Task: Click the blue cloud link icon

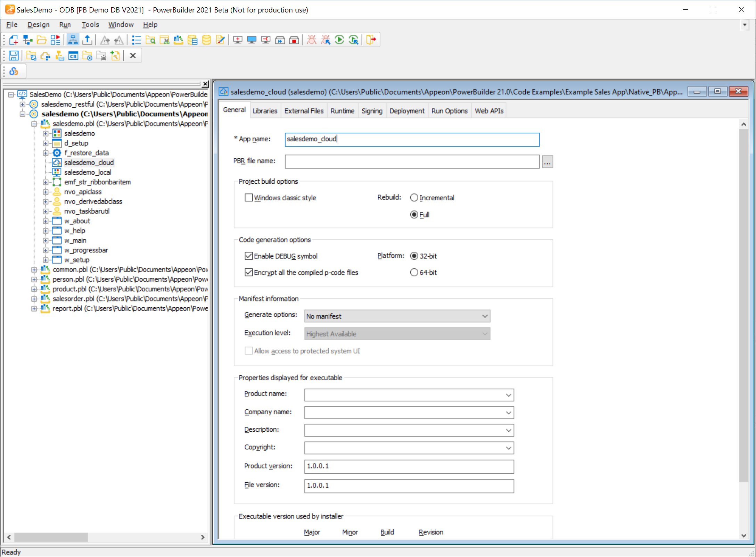Action: click(x=14, y=72)
